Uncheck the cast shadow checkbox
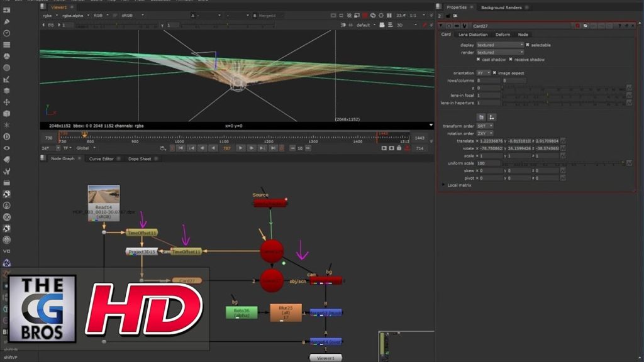This screenshot has width=644, height=362. (x=478, y=58)
